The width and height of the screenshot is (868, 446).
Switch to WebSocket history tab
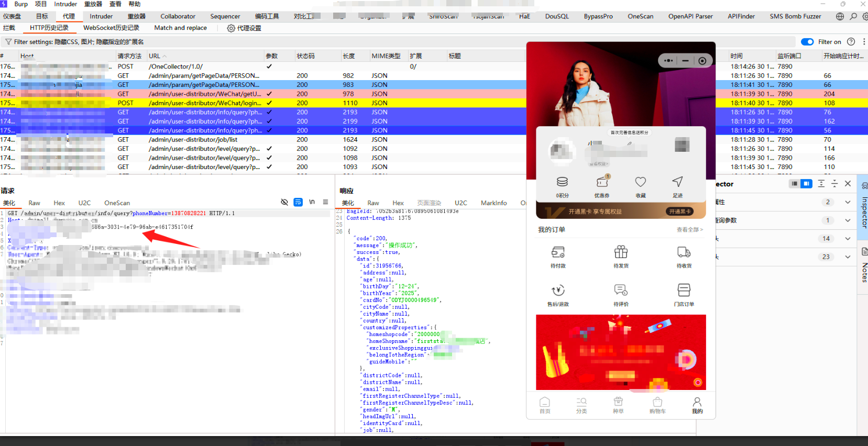point(111,28)
